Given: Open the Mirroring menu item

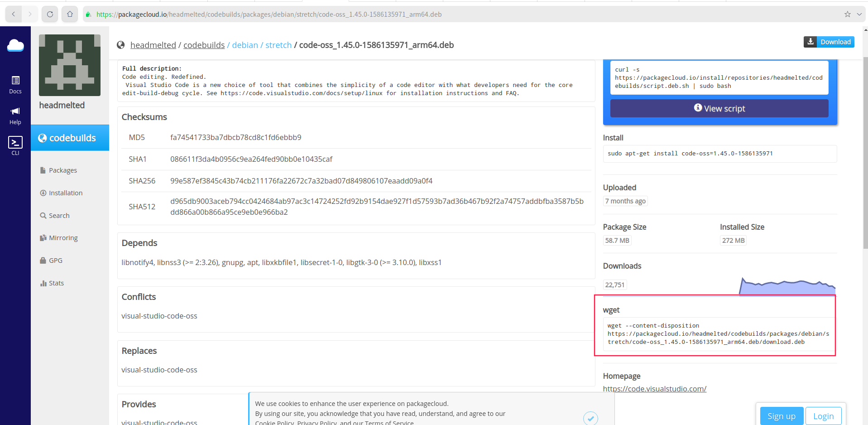Looking at the screenshot, I should (x=59, y=238).
